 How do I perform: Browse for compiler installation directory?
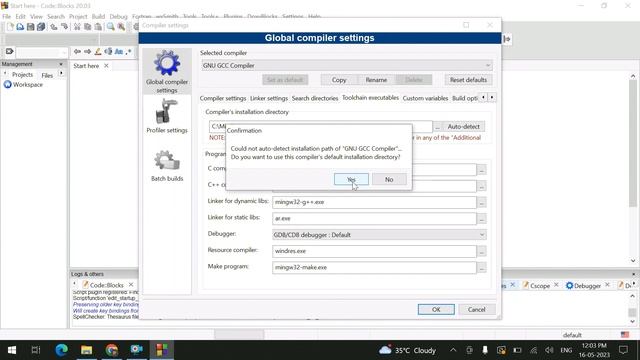437,127
